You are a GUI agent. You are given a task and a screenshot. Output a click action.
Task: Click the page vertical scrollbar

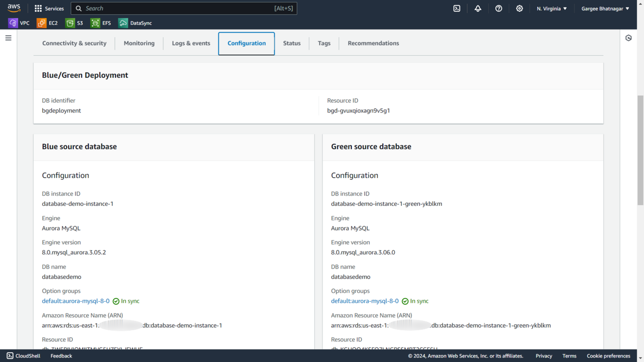pos(640,150)
